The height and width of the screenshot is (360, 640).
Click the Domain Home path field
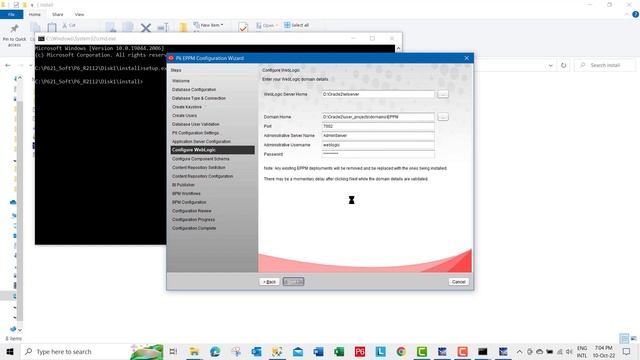pos(378,117)
